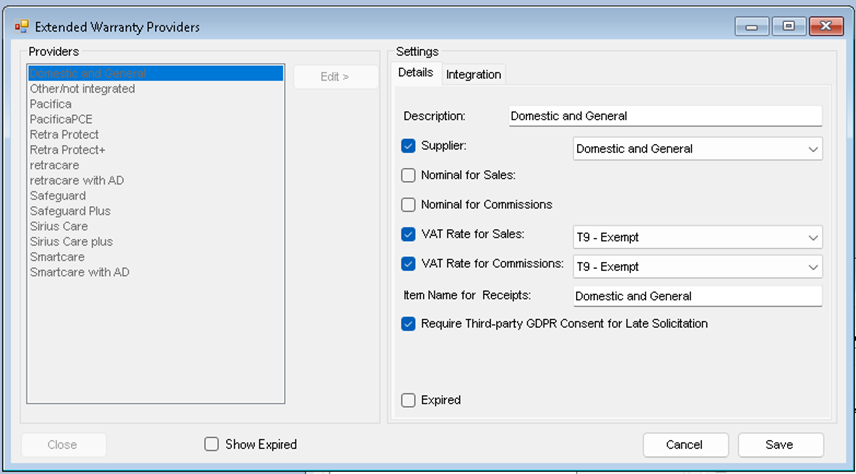
Task: Uncheck Require Third-party GDPR Consent checkbox
Action: click(x=408, y=324)
